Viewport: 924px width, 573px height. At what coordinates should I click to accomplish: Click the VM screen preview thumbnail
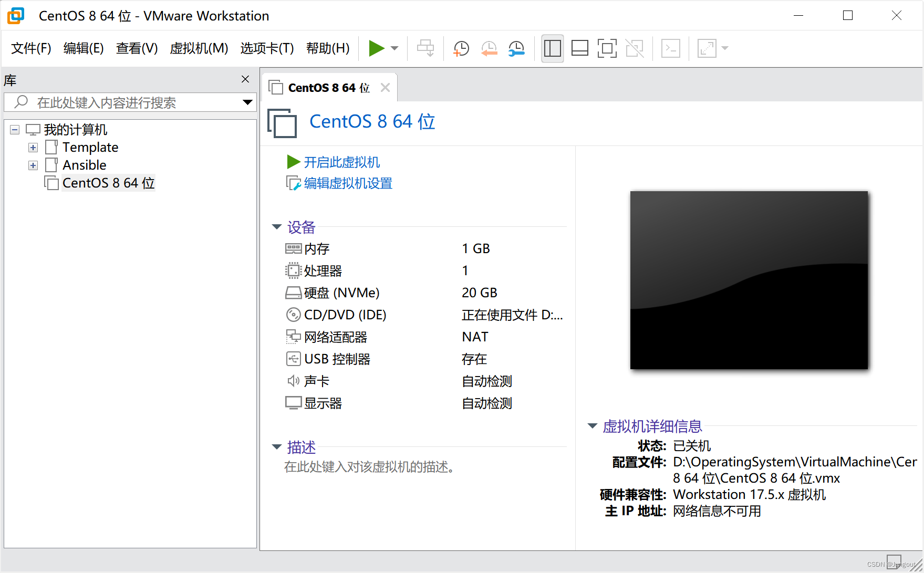[x=749, y=280]
